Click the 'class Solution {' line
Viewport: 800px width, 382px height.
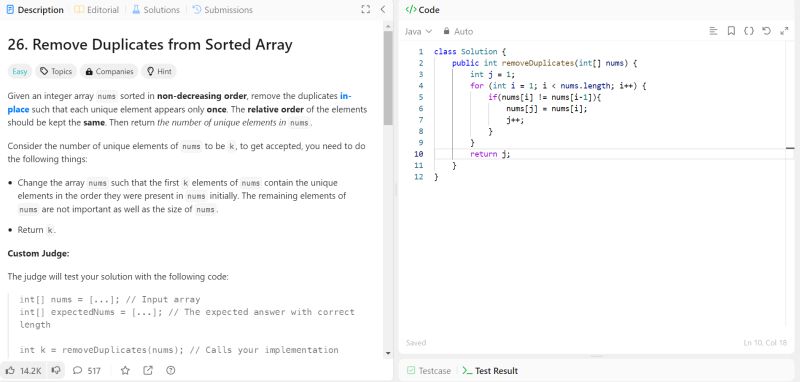pyautogui.click(x=469, y=52)
